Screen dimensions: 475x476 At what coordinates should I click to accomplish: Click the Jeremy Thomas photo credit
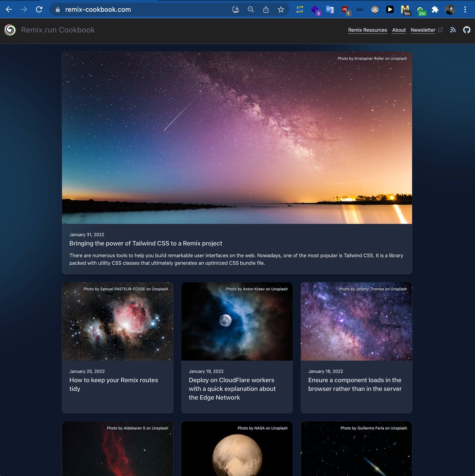pos(373,289)
